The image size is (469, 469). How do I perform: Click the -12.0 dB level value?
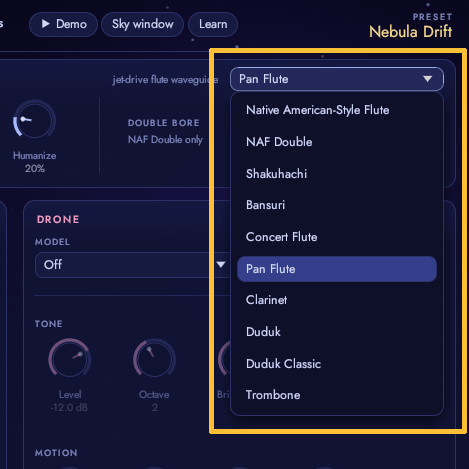coord(69,408)
